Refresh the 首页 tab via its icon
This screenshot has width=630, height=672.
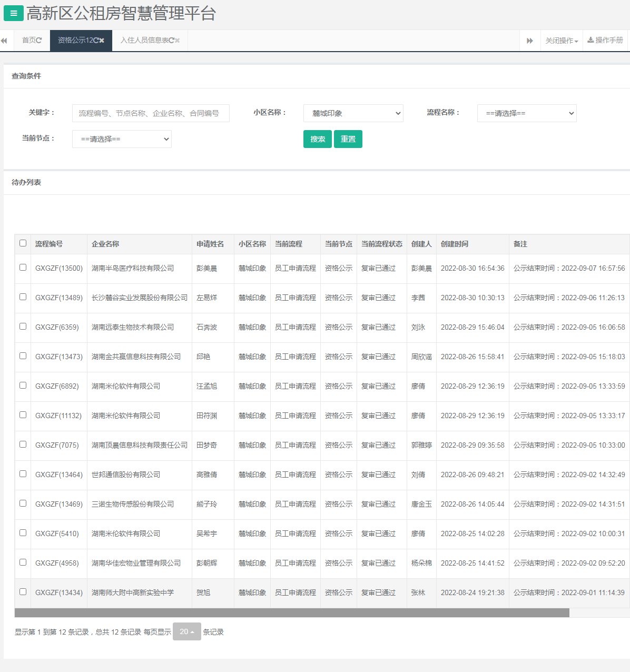[39, 41]
